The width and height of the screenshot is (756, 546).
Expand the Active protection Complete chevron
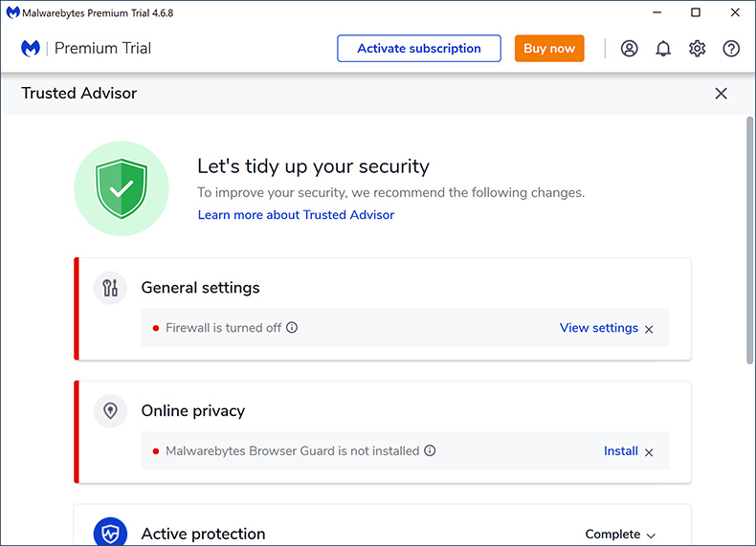coord(651,535)
